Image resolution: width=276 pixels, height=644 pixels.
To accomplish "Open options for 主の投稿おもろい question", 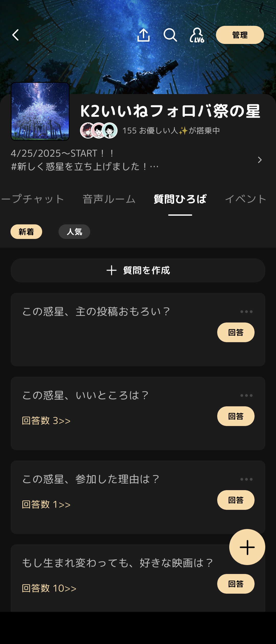I will coord(246,312).
